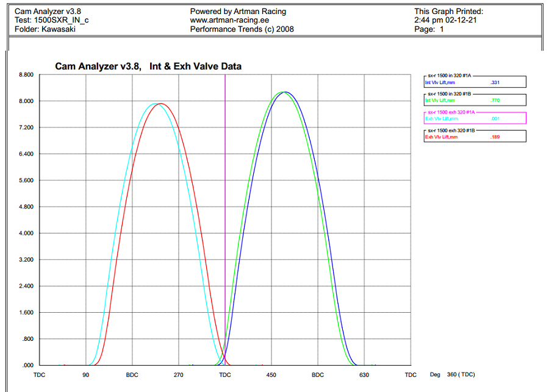Click the www.artman-racing.ee website address

tap(225, 20)
